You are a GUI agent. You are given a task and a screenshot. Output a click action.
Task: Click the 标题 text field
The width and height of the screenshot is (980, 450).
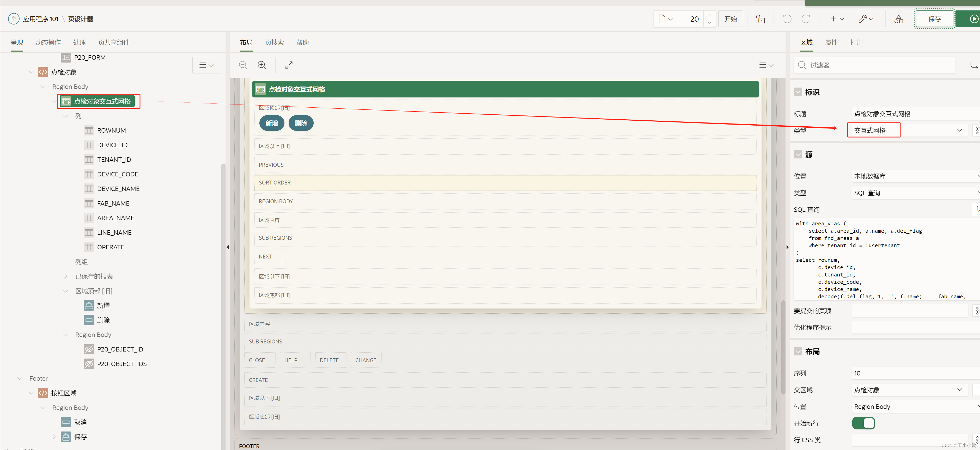point(916,114)
